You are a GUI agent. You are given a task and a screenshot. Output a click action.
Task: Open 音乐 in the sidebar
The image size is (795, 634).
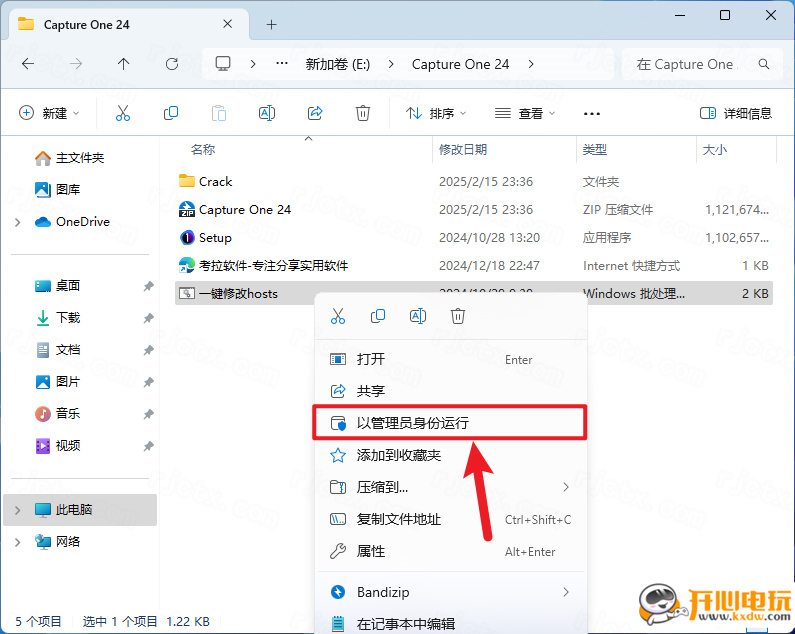point(57,414)
